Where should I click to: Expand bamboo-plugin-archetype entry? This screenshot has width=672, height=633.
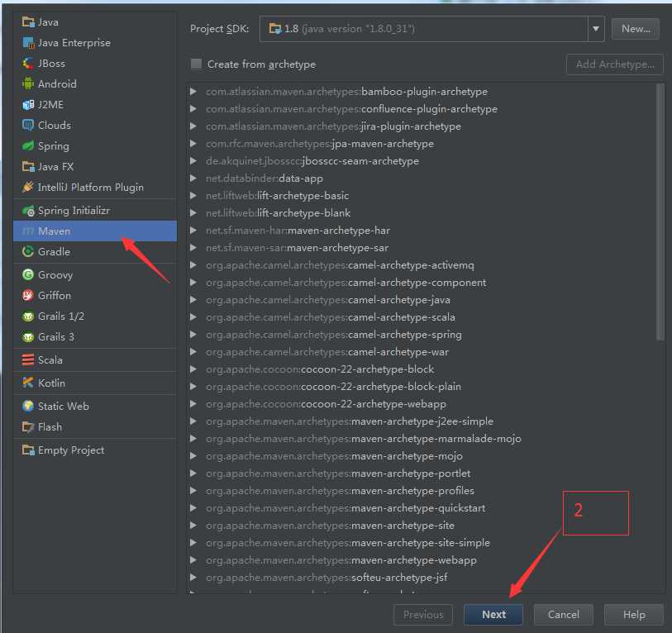tap(193, 91)
